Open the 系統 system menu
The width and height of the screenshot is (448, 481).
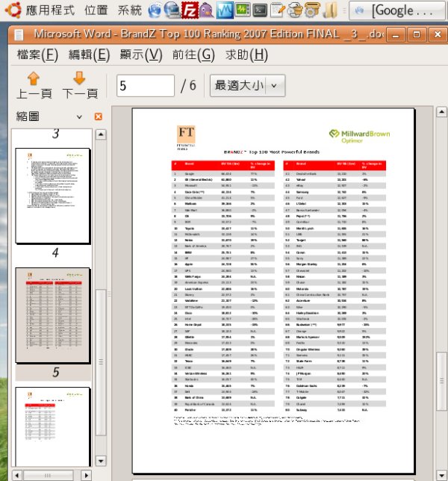130,10
